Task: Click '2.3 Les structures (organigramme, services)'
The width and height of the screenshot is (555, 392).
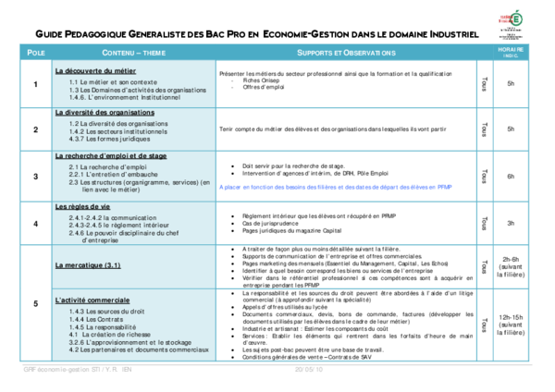Action: [140, 186]
